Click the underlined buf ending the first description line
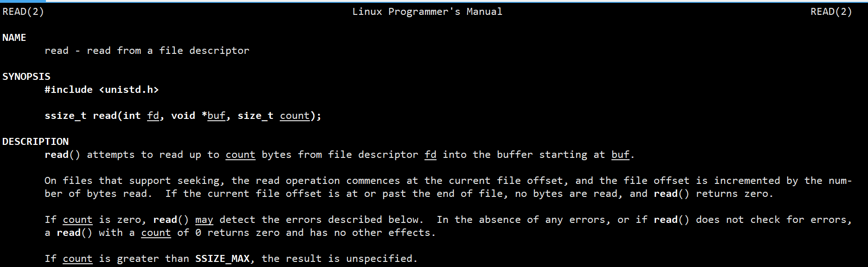The image size is (868, 267). 620,155
